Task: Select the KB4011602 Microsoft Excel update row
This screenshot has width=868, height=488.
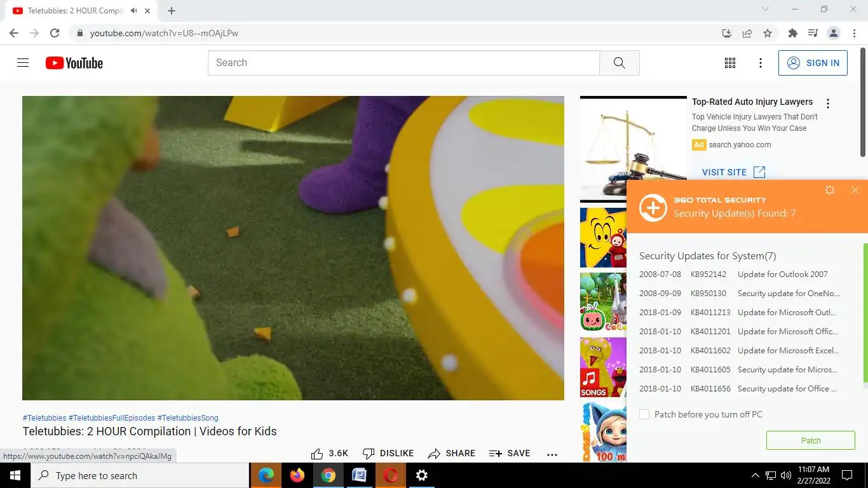Action: click(x=740, y=351)
